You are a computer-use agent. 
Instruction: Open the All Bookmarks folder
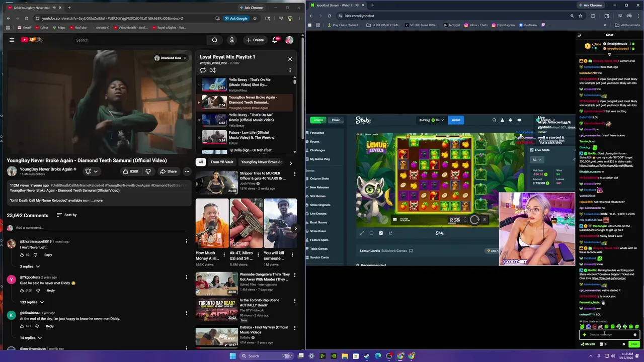tap(628, 25)
